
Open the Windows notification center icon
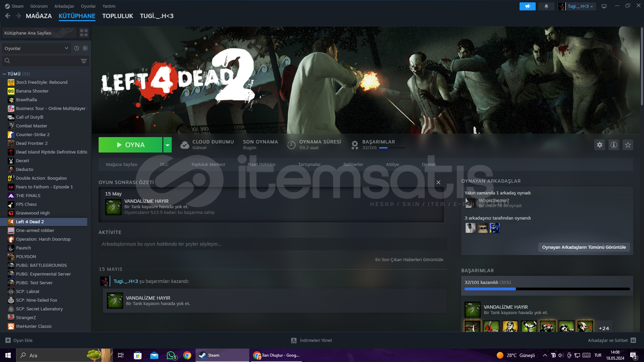point(634,355)
